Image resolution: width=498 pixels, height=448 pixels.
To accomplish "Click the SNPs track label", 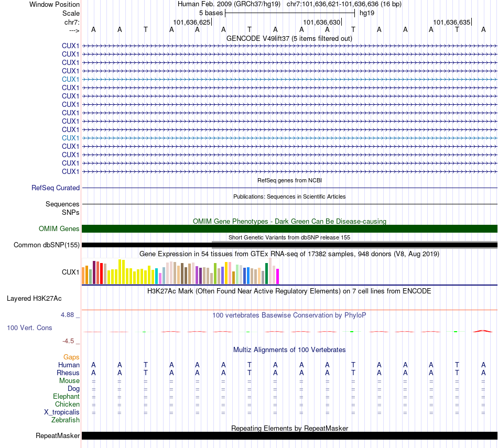I will [x=71, y=212].
